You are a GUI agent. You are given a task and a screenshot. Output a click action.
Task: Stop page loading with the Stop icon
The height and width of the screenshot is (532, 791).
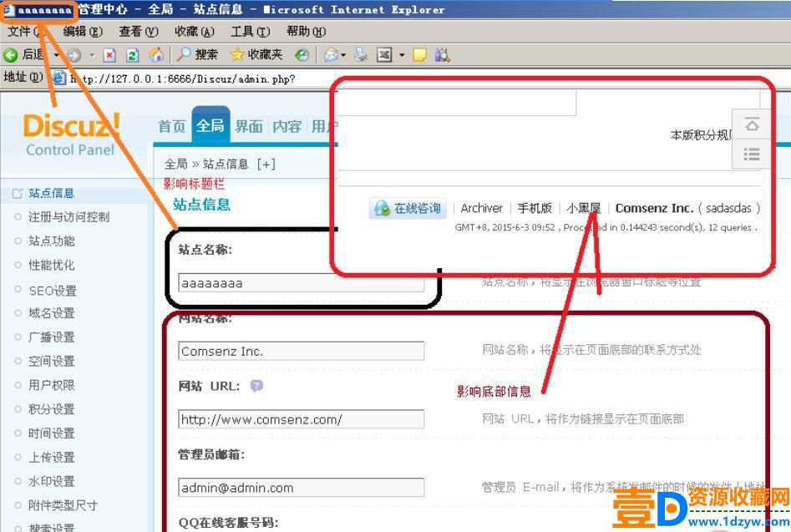pos(109,55)
